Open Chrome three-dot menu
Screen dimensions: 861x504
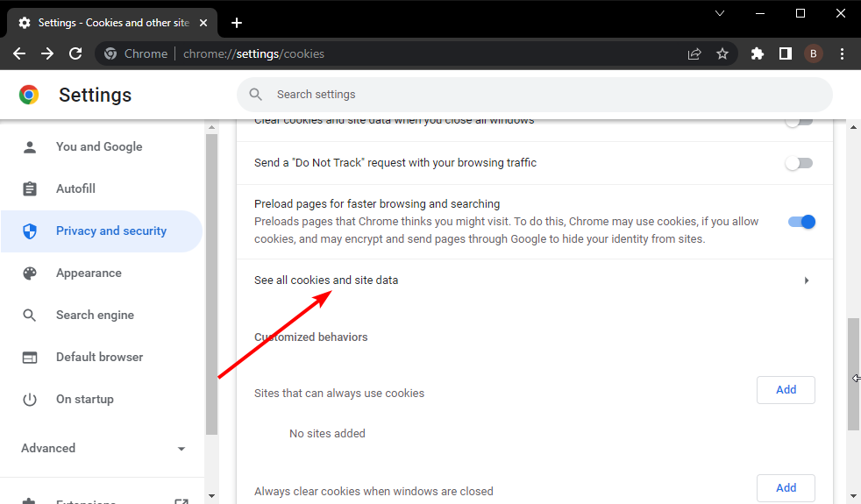pyautogui.click(x=842, y=53)
